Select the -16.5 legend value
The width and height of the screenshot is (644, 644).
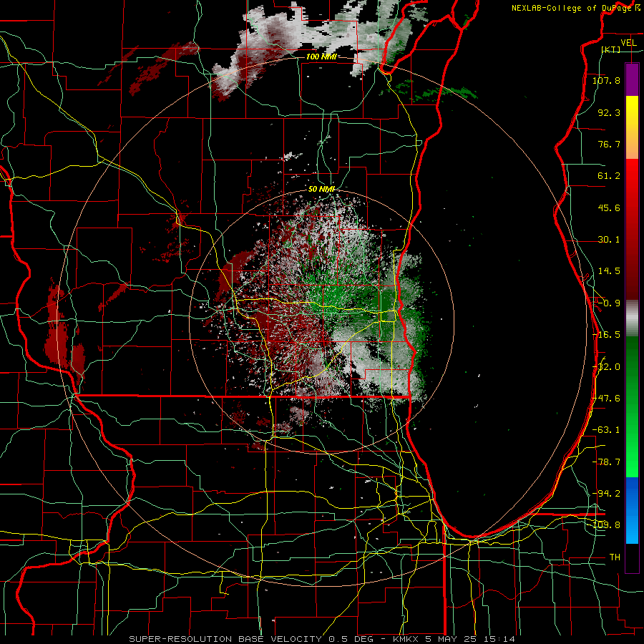(606, 335)
